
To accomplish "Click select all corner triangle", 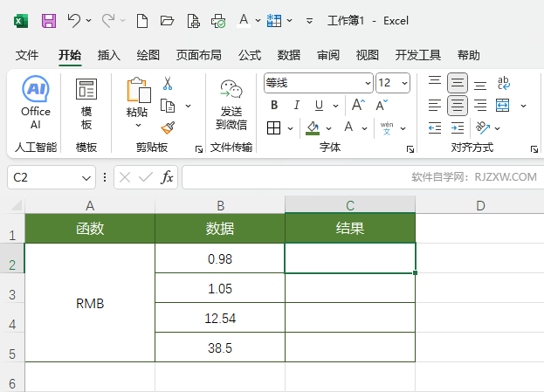I will point(16,205).
